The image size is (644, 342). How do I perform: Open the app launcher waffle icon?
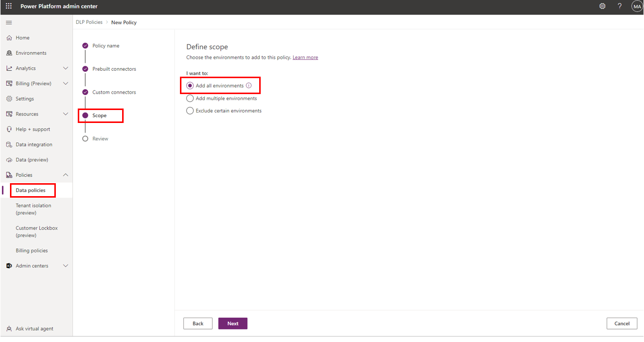pyautogui.click(x=8, y=6)
